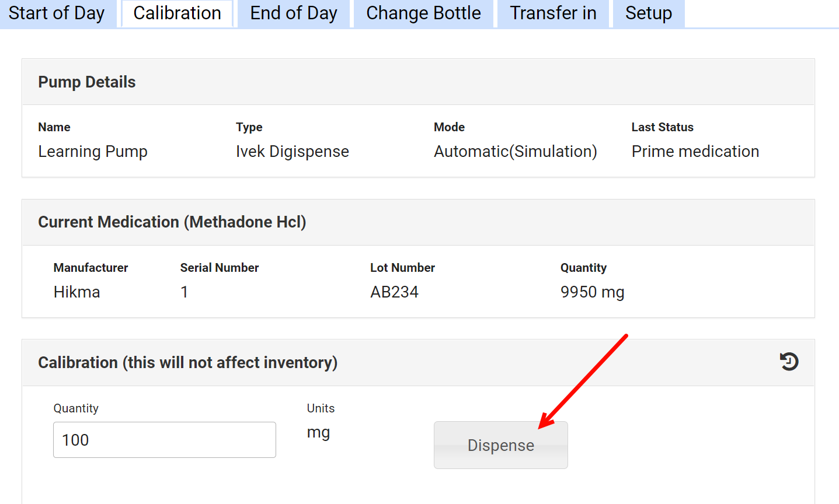This screenshot has width=839, height=504.
Task: Click the AB234 lot number
Action: click(x=394, y=292)
